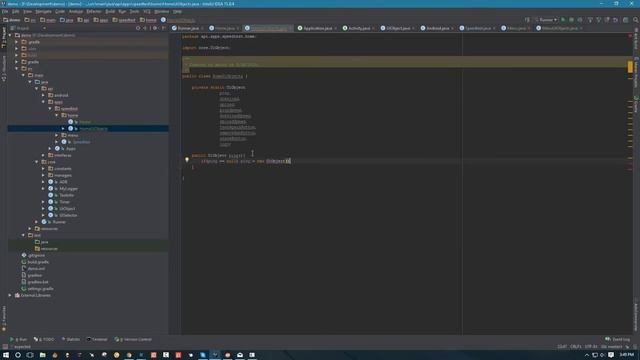
Task: Click the CRLF line separator in status bar
Action: (x=576, y=347)
